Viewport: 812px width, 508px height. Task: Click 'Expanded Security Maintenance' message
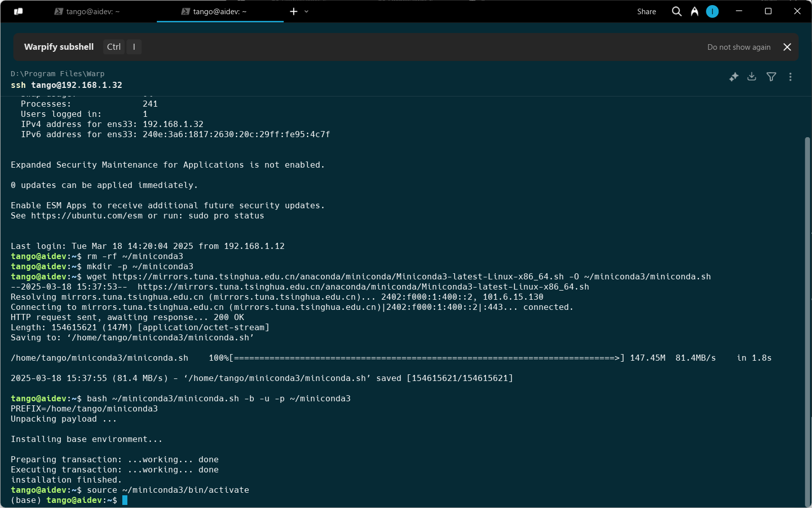pyautogui.click(x=168, y=165)
